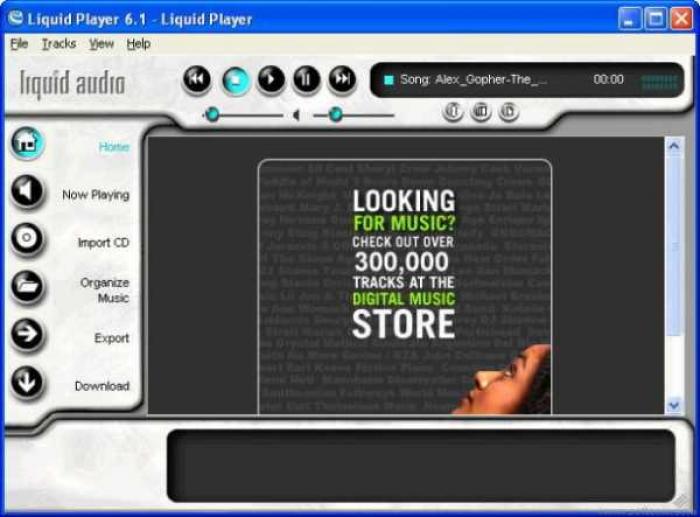
Task: Click the middle small round button under song display
Action: coord(480,111)
